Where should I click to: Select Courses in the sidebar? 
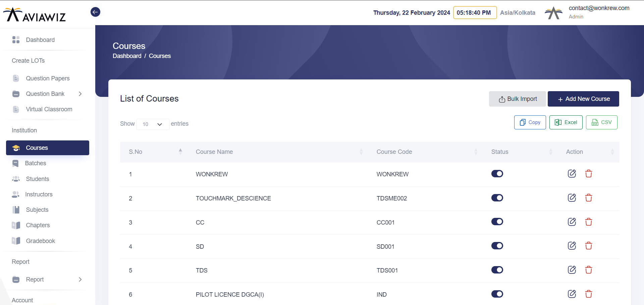[x=48, y=148]
